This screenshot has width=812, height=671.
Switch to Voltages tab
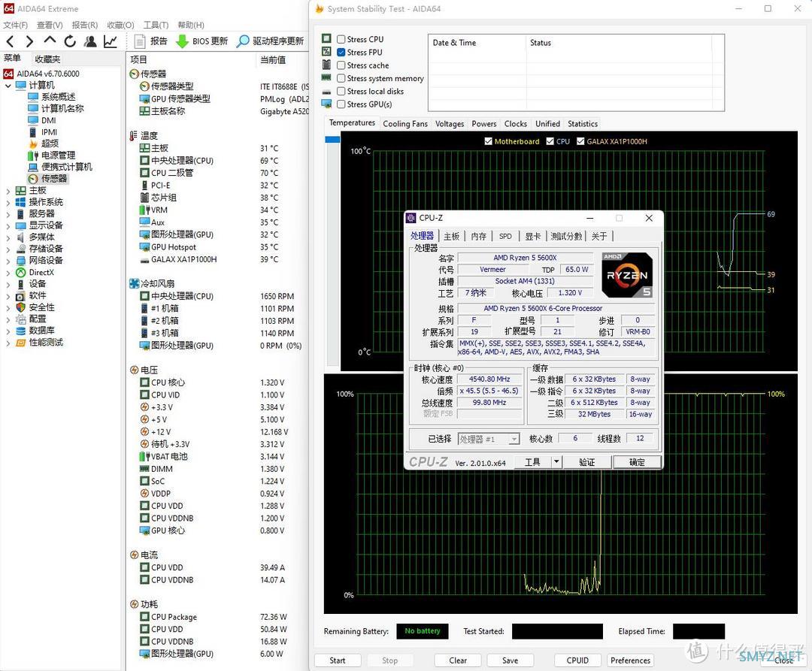pos(450,124)
